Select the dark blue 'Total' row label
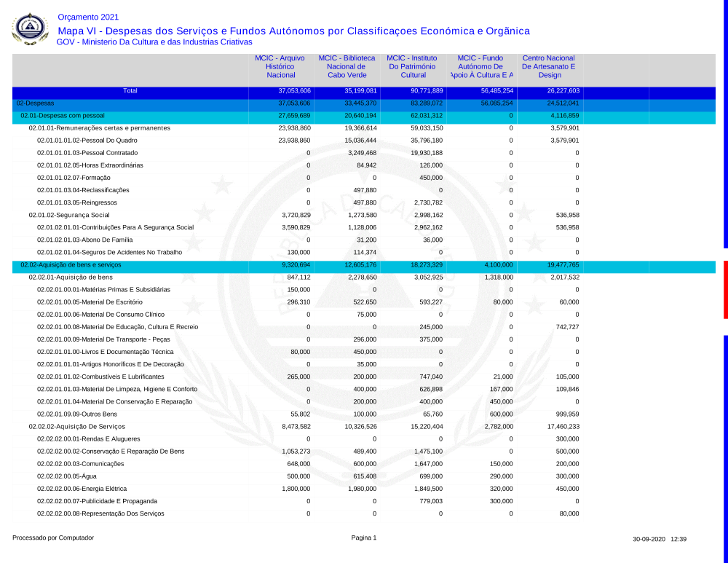Screen dimensions: 728x563 point(130,91)
